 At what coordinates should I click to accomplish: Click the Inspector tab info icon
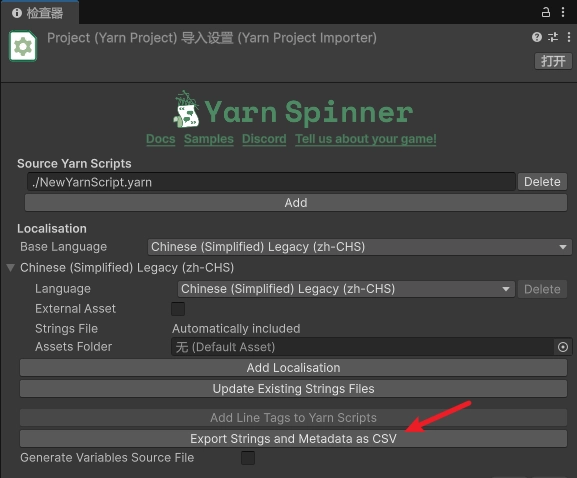point(17,13)
